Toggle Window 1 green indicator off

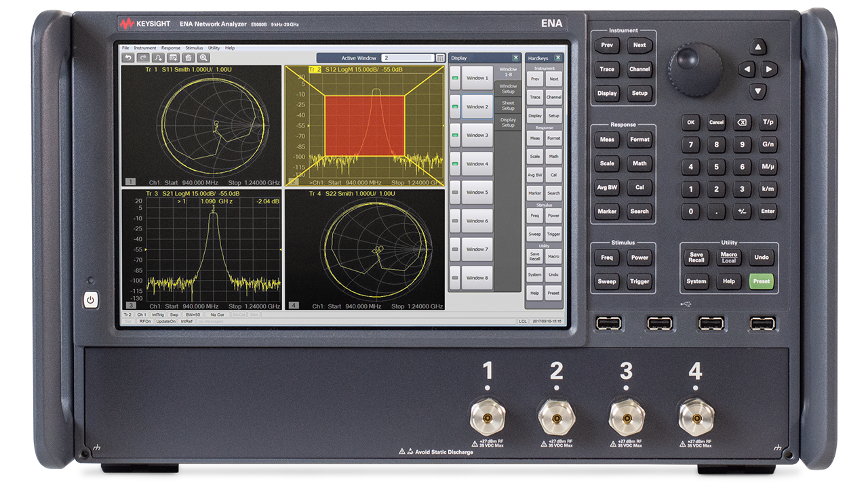454,78
